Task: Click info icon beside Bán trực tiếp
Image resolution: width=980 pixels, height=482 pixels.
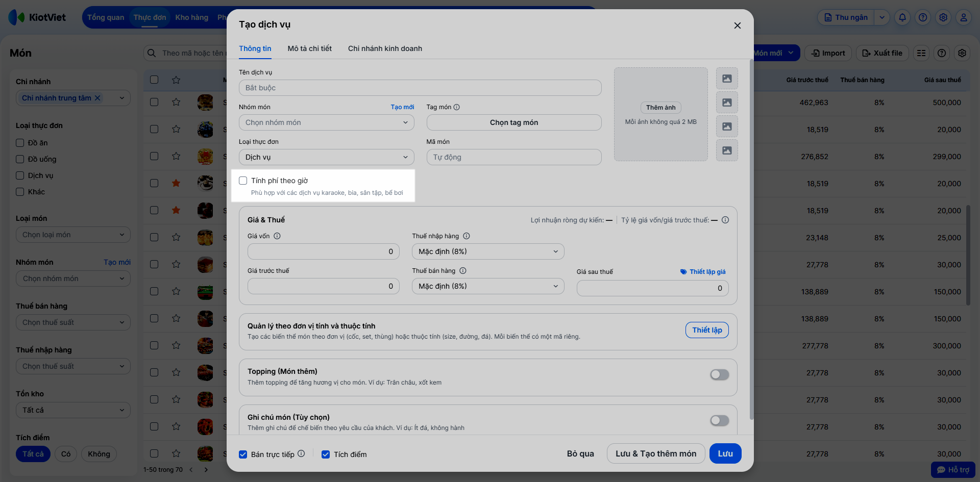Action: [301, 453]
